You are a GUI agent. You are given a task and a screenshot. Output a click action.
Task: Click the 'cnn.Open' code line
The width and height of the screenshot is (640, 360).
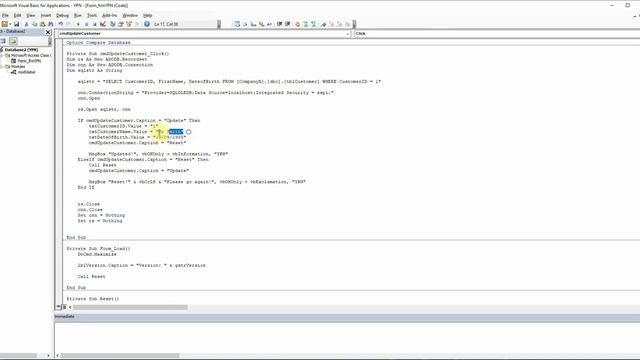pos(89,98)
